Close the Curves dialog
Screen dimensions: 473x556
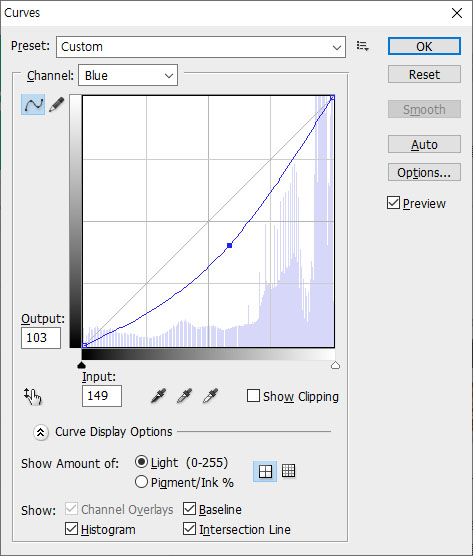(457, 13)
